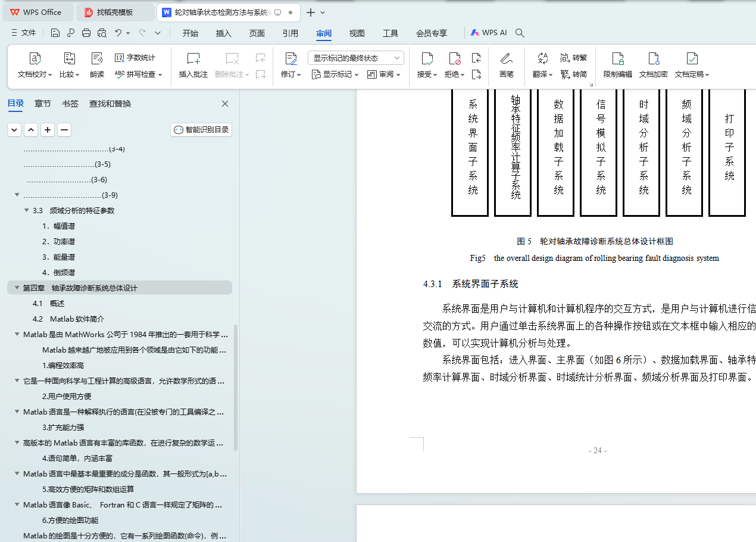Screen dimensions: 756x542
Task: Click the 拒绝 reject changes icon
Action: pyautogui.click(x=455, y=58)
